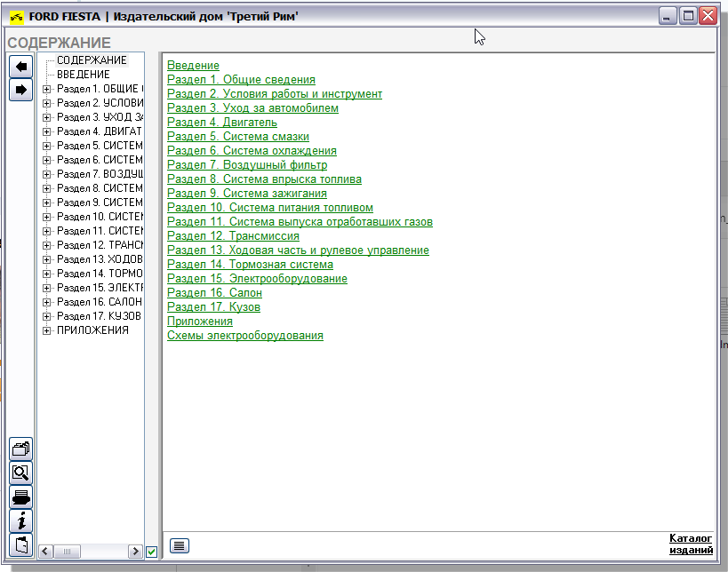Click the tree horizontal scrollbar thumb
The width and height of the screenshot is (728, 572).
click(x=67, y=551)
